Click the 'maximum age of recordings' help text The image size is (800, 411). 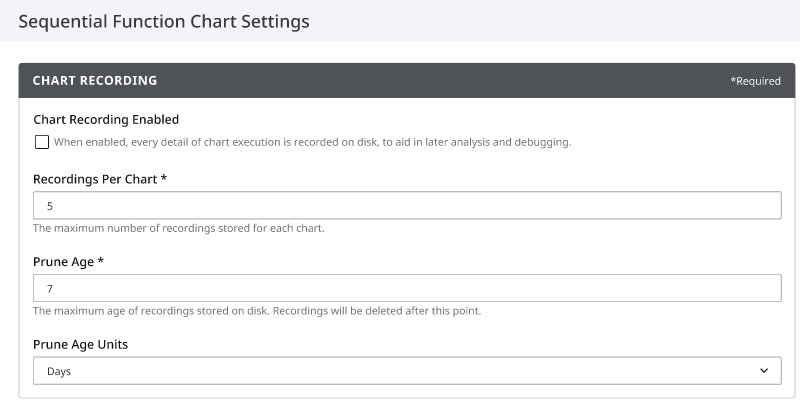pyautogui.click(x=257, y=311)
